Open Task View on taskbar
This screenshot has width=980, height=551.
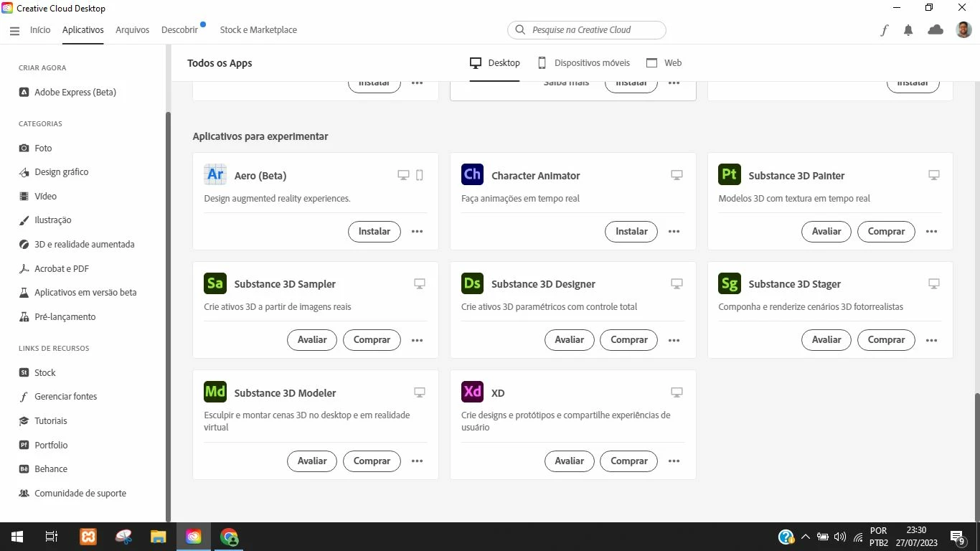[x=52, y=537]
